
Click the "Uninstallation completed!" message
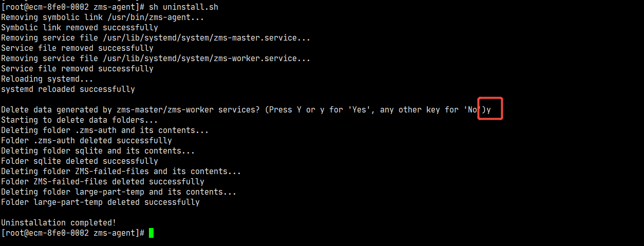tap(59, 223)
